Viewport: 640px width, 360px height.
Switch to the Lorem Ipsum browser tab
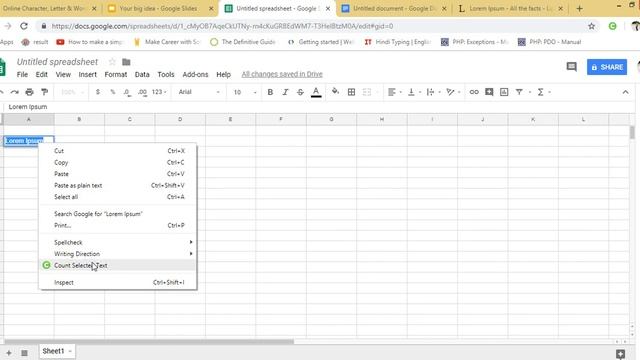point(510,8)
